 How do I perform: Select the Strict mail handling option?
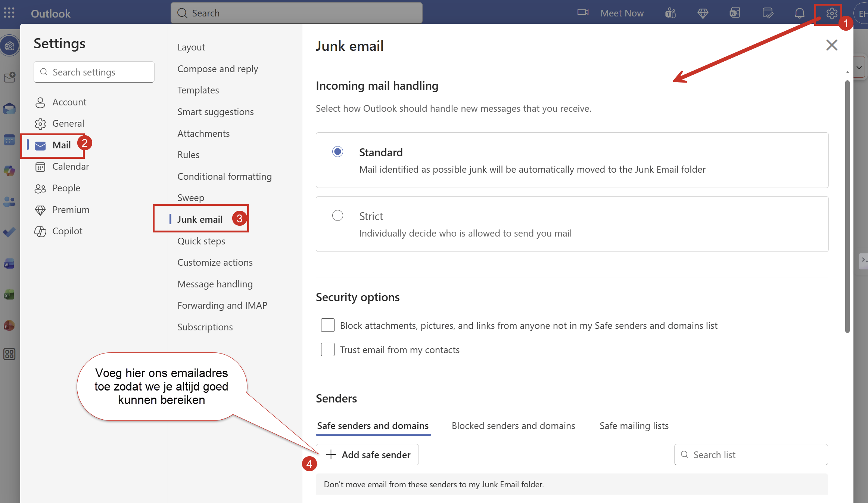pyautogui.click(x=337, y=216)
